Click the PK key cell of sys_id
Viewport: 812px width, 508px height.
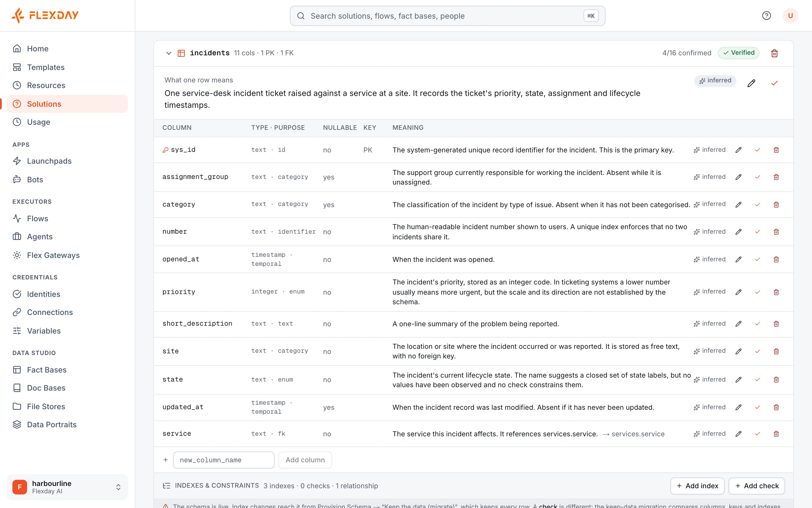click(368, 150)
